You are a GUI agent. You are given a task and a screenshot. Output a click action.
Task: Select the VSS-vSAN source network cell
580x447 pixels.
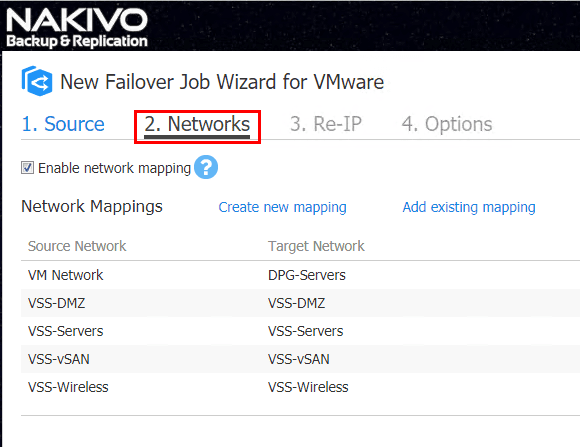pyautogui.click(x=59, y=359)
